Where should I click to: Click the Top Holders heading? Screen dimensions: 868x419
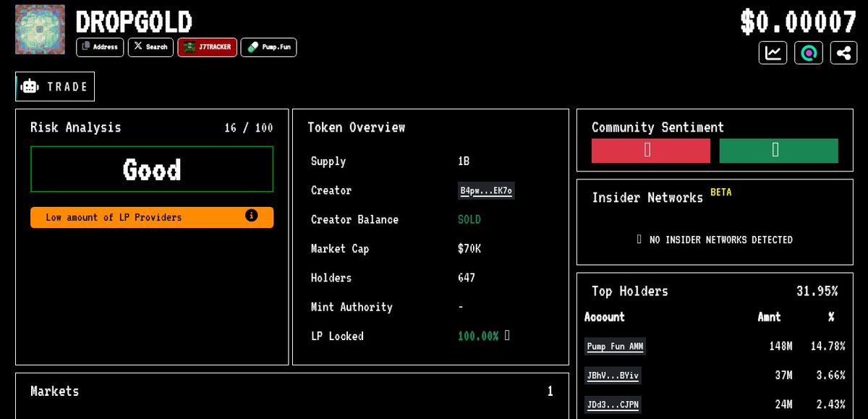tap(630, 291)
